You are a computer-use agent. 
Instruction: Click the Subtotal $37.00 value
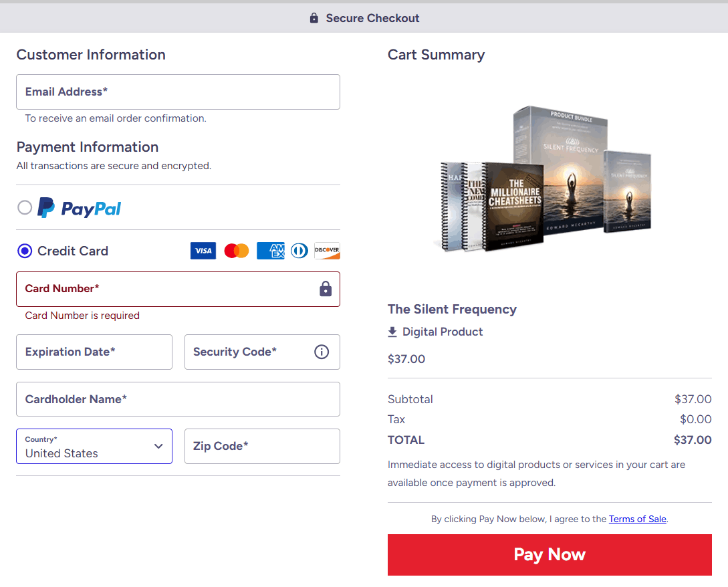point(693,399)
